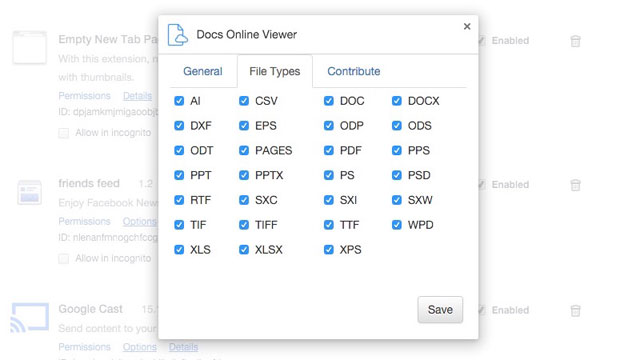Disable EPS file handling

coord(244,126)
